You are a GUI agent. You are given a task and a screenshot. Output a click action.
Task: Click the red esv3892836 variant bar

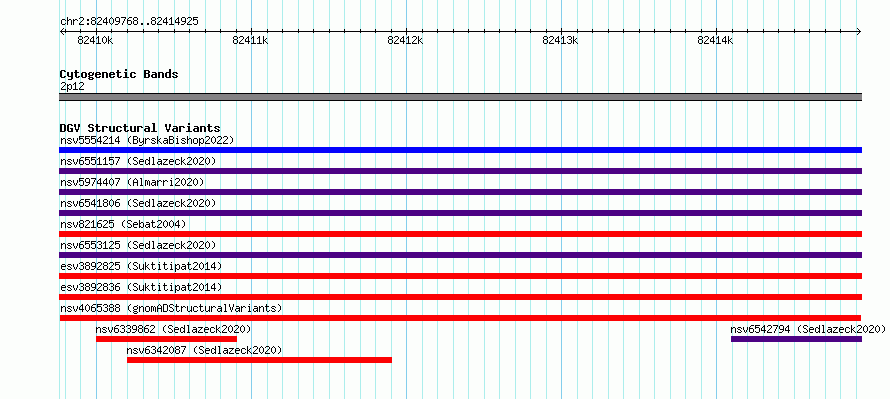tap(460, 297)
